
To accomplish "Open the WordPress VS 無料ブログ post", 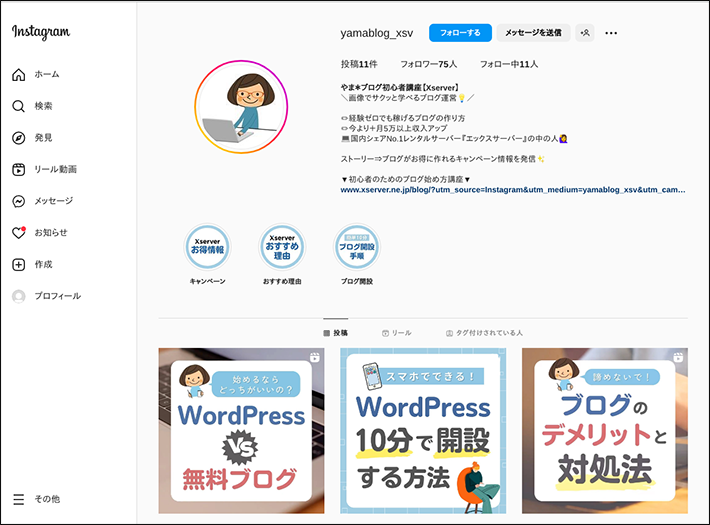I will 241,431.
